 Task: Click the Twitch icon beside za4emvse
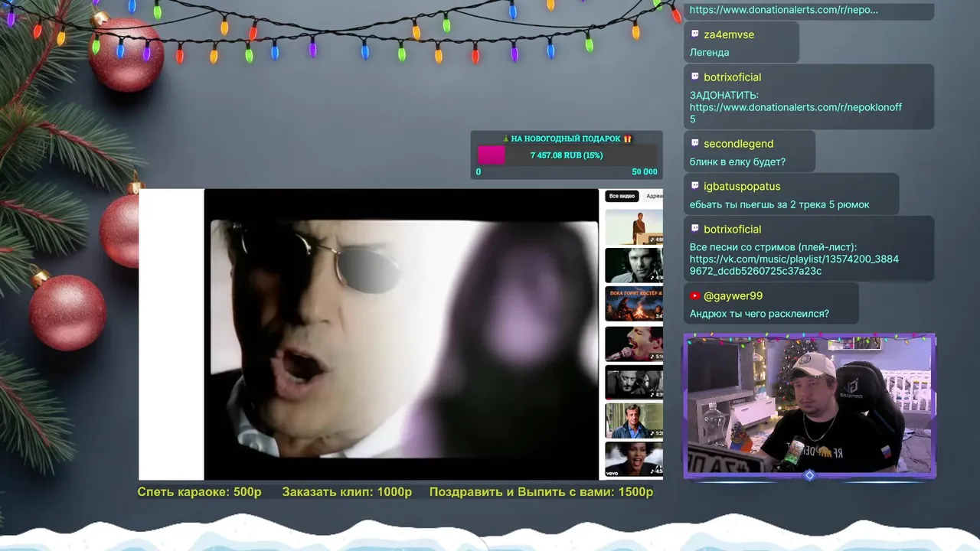pos(695,34)
